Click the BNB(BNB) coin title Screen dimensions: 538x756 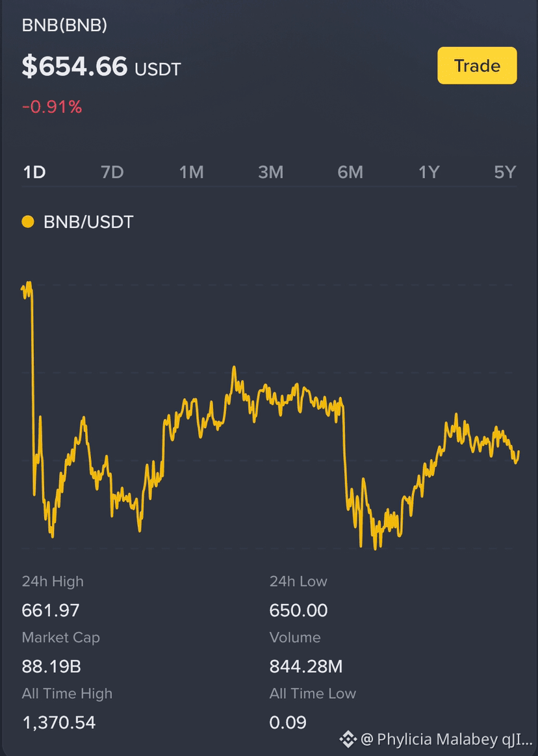click(x=64, y=25)
